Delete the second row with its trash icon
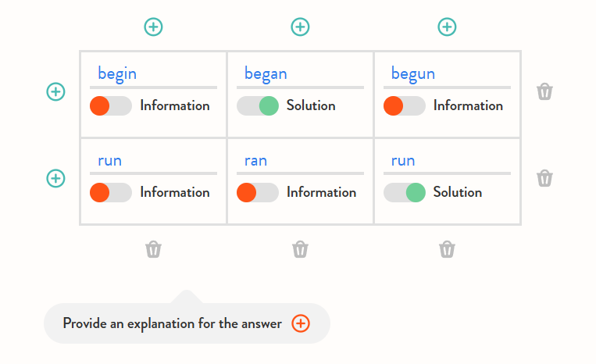The width and height of the screenshot is (596, 364). point(544,178)
